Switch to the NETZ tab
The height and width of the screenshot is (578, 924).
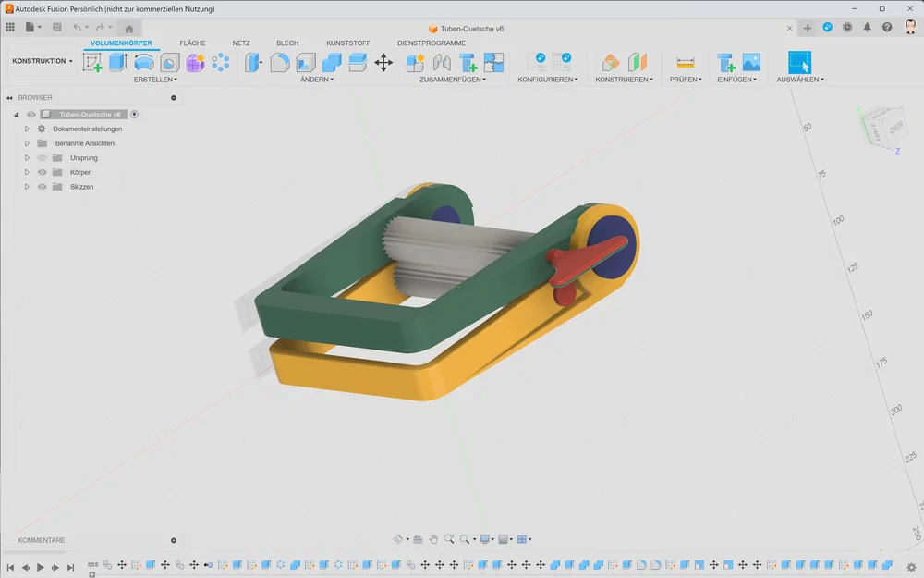(241, 43)
